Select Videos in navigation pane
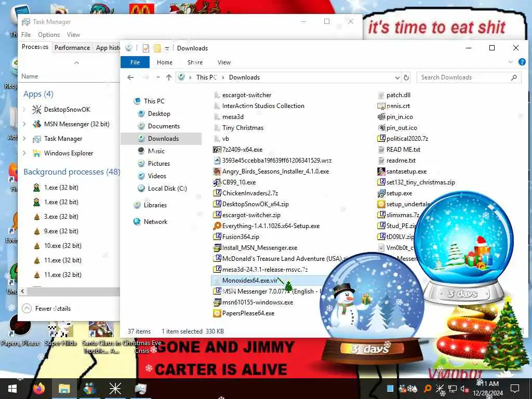Image resolution: width=532 pixels, height=399 pixels. (x=157, y=176)
